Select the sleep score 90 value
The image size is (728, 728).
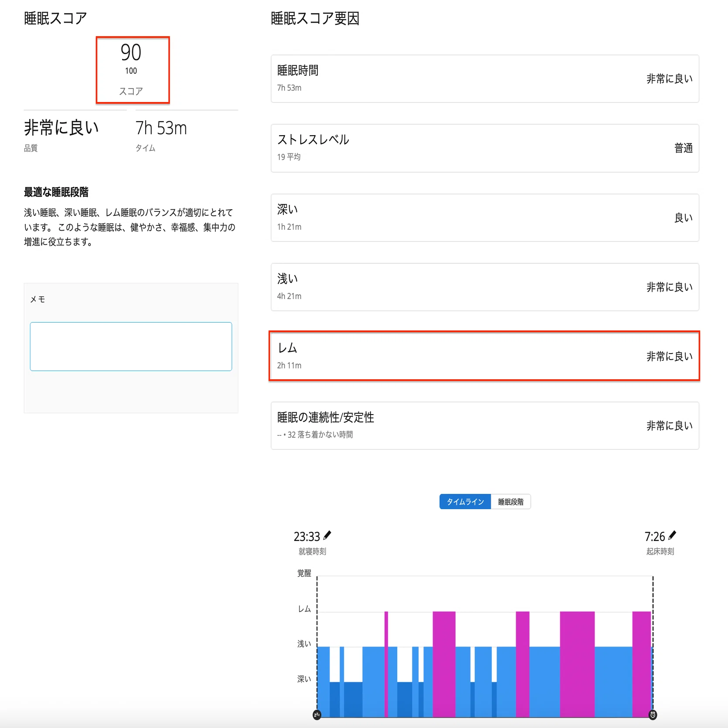point(131,52)
